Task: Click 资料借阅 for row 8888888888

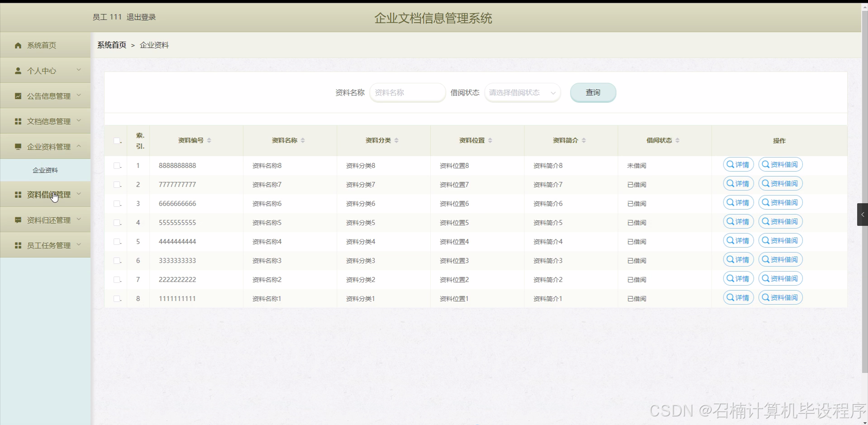Action: [x=780, y=165]
